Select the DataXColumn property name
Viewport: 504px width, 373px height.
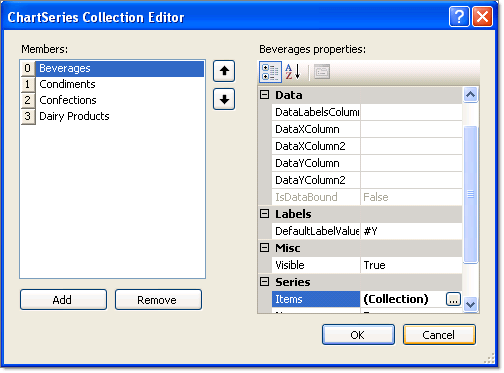tap(316, 129)
